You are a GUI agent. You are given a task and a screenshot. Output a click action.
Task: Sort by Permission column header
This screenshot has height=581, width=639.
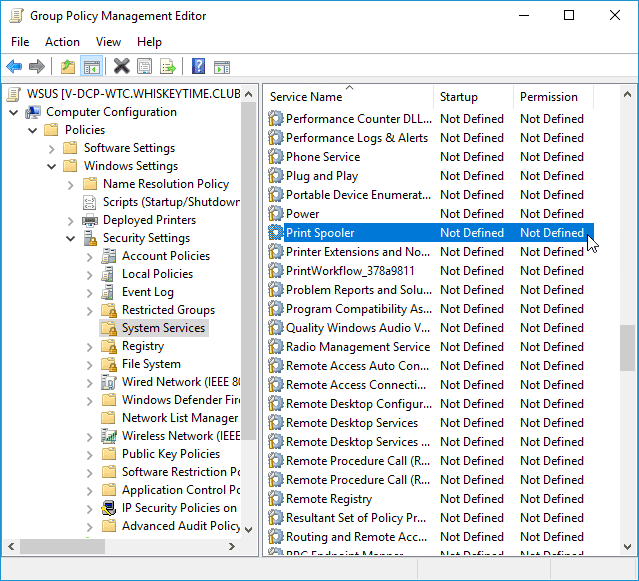point(553,97)
